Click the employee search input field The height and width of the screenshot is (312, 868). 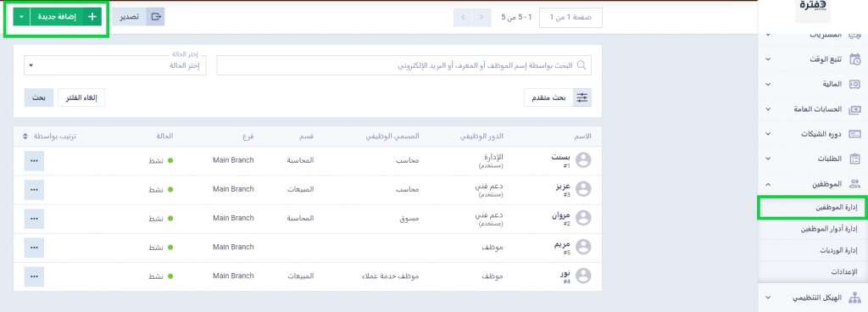point(403,65)
